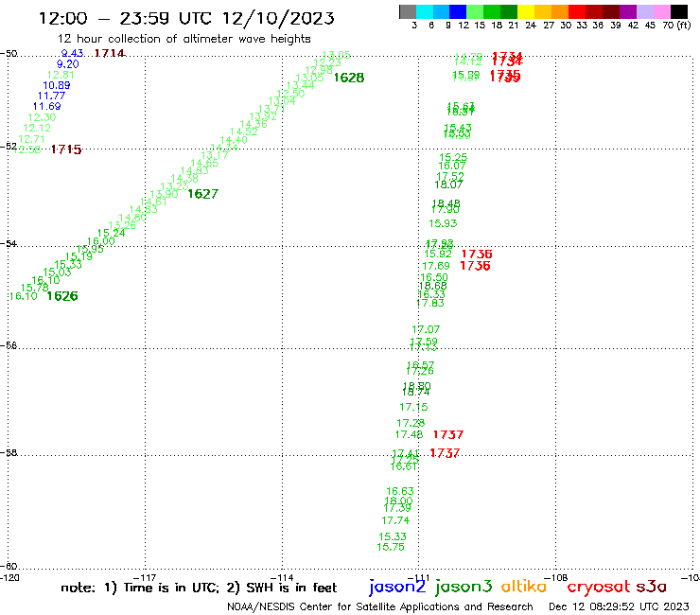Select the blue wave height 9.20

pyautogui.click(x=67, y=64)
